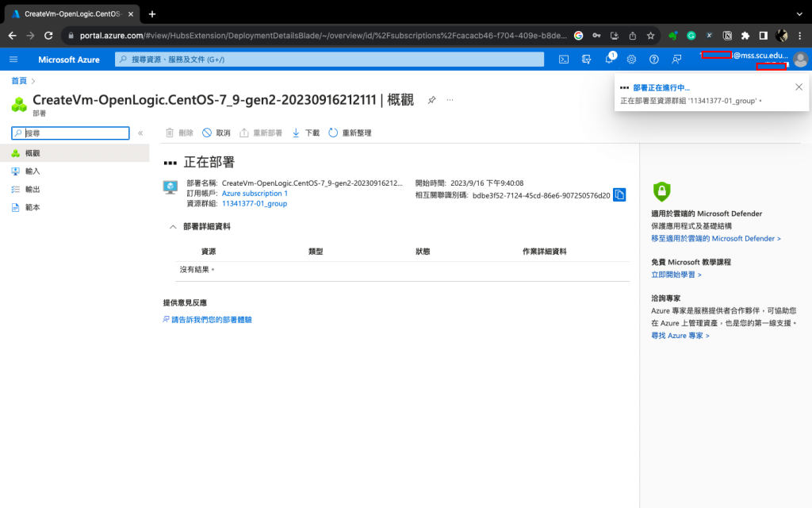This screenshot has width=812, height=508.
Task: Click the password key icon in address bar
Action: tap(596, 36)
